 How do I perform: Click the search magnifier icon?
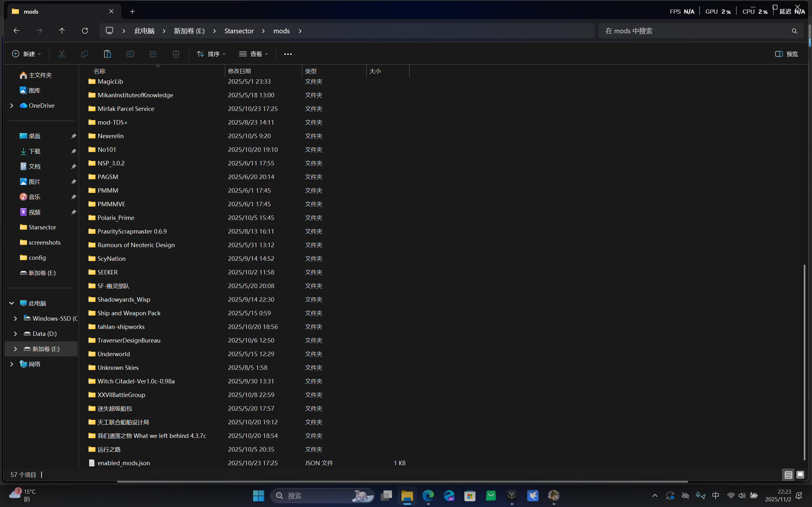coord(794,31)
